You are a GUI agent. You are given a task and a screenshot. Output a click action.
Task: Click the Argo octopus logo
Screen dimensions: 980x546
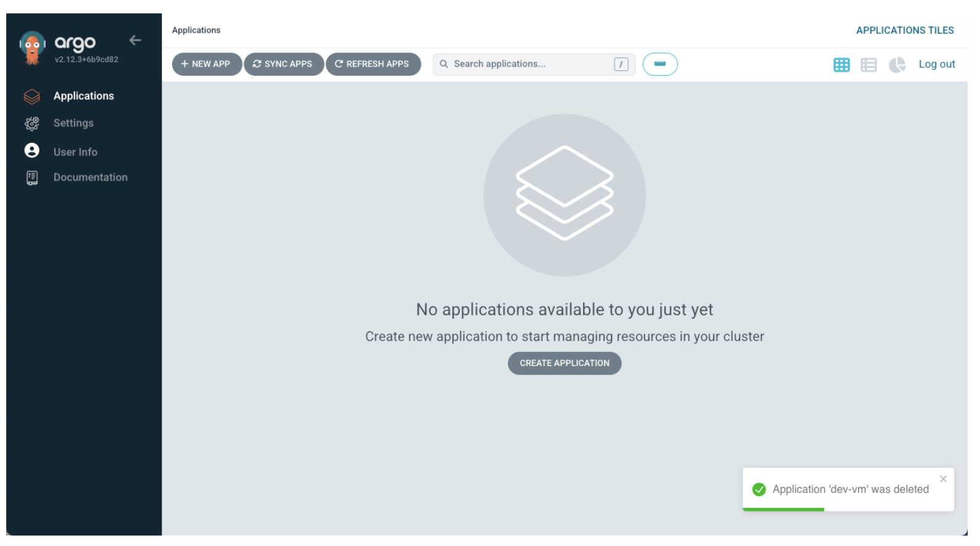tap(32, 47)
